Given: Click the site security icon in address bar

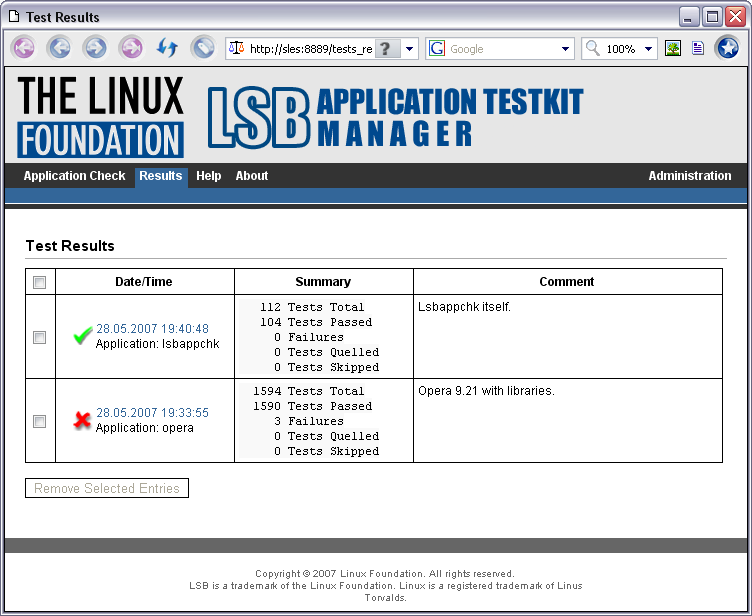Looking at the screenshot, I should pos(236,48).
